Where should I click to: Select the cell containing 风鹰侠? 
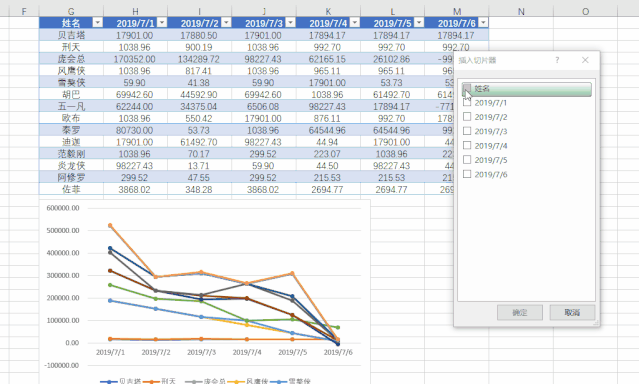(71, 71)
